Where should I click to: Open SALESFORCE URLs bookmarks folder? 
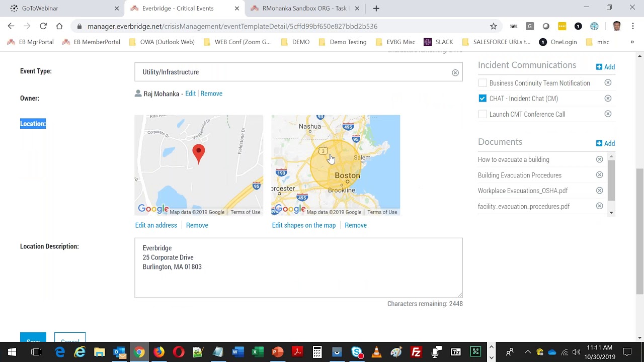click(x=496, y=42)
